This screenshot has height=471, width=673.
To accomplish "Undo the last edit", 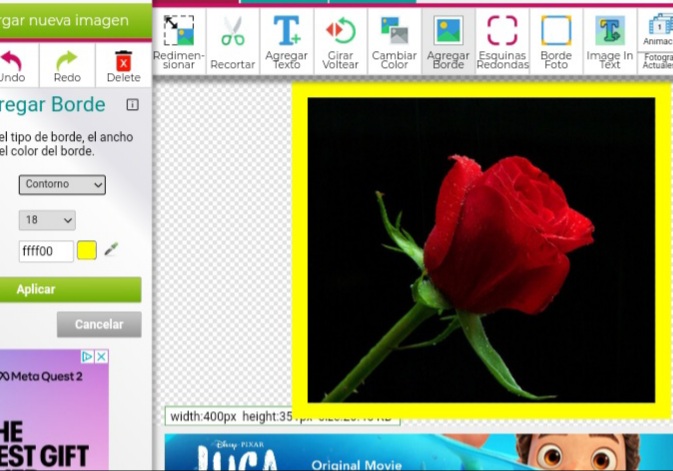I will (11, 65).
